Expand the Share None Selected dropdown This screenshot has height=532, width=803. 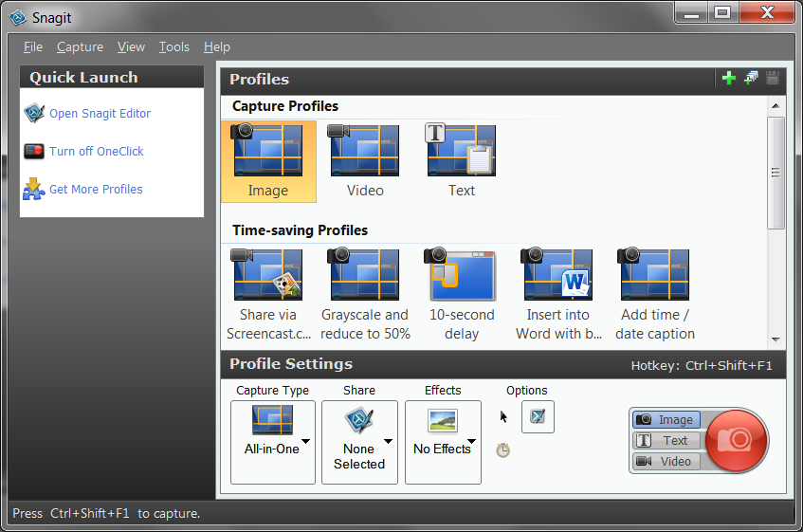tap(388, 441)
